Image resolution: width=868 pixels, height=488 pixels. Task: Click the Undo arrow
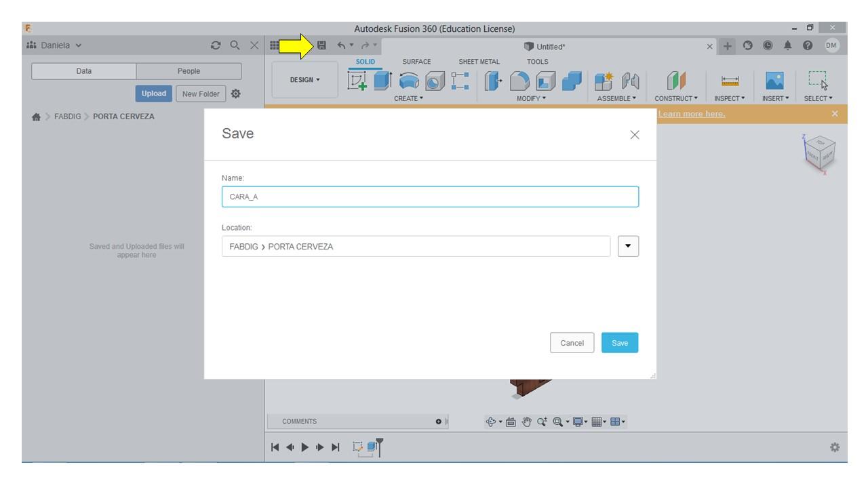pyautogui.click(x=341, y=46)
